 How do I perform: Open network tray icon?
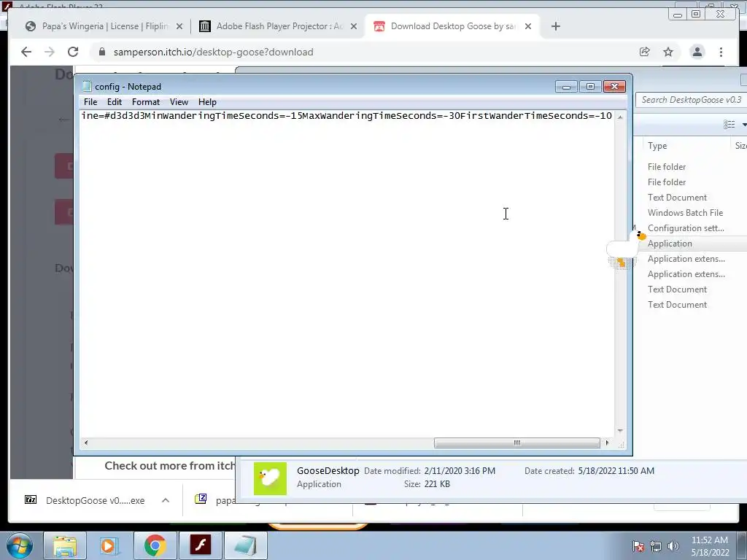656,547
